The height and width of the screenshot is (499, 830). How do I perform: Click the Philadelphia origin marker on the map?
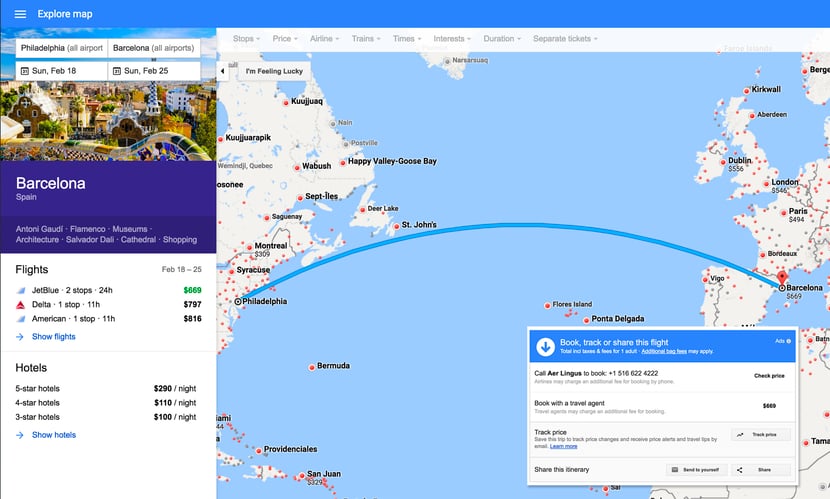coord(238,302)
